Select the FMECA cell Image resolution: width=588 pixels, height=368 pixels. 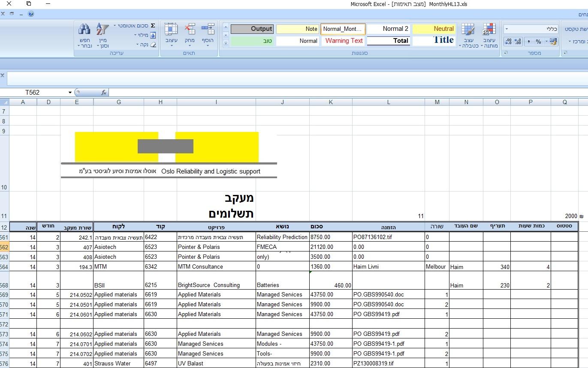pos(283,247)
